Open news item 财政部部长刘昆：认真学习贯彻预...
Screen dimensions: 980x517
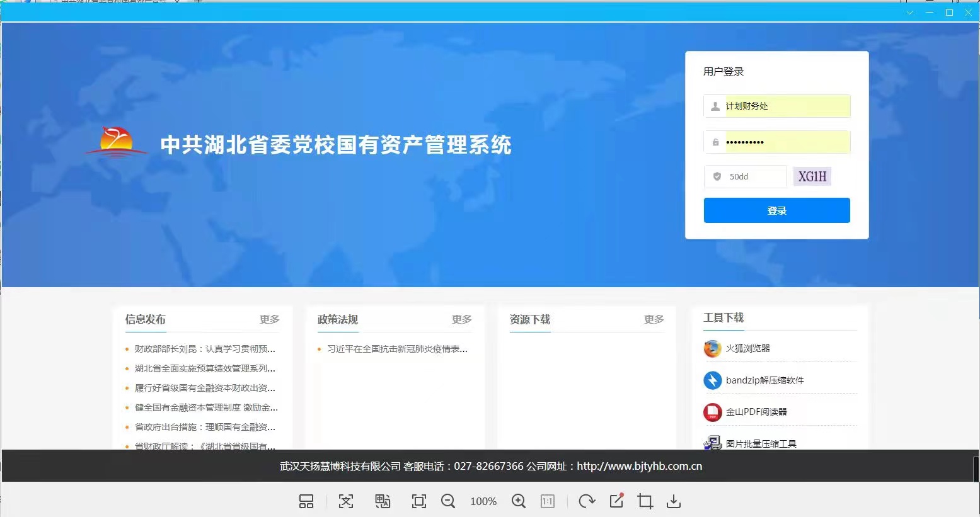click(205, 349)
